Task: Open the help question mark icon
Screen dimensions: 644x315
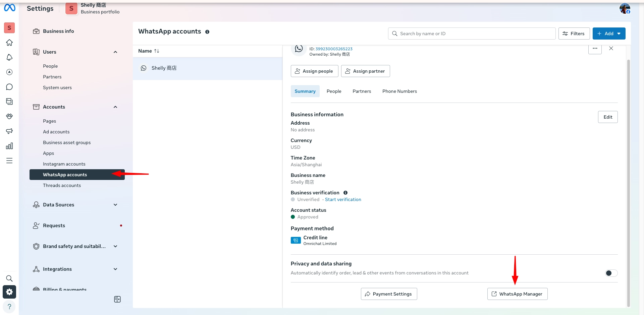Action: pos(9,306)
